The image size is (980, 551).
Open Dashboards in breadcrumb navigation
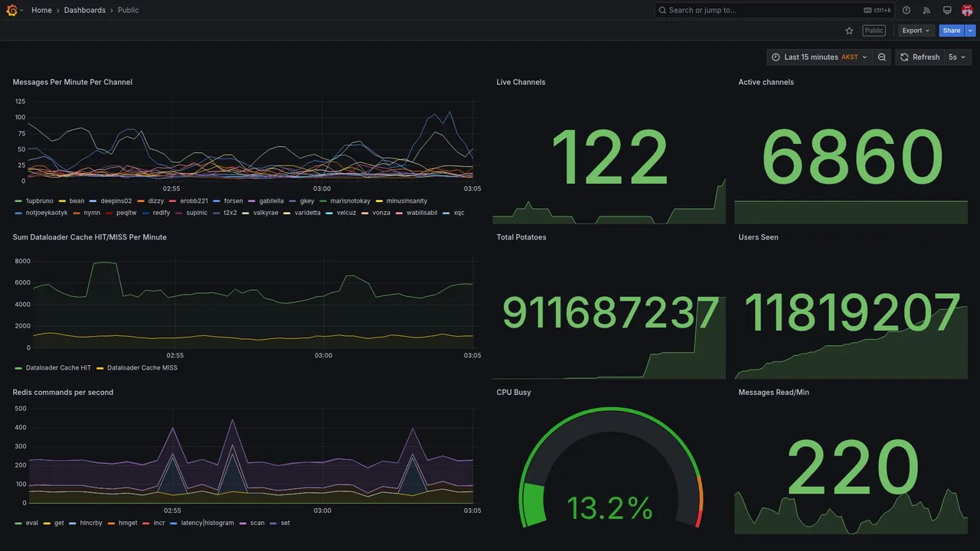point(85,10)
